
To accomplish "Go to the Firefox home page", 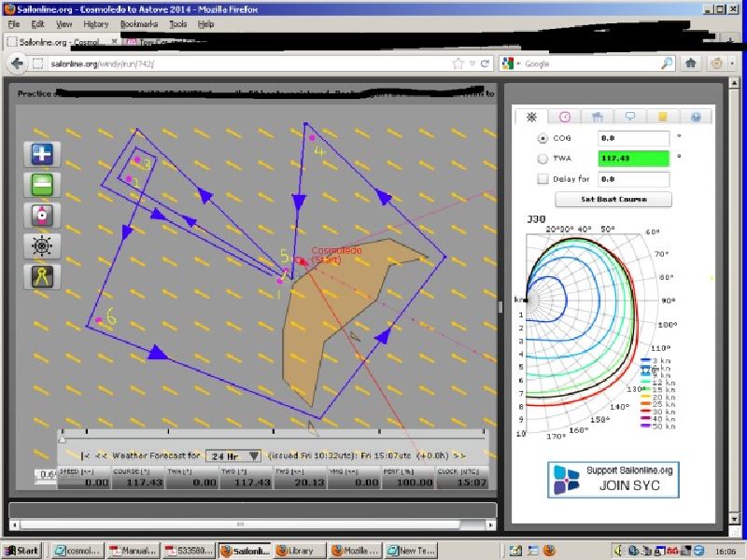I will click(x=690, y=63).
